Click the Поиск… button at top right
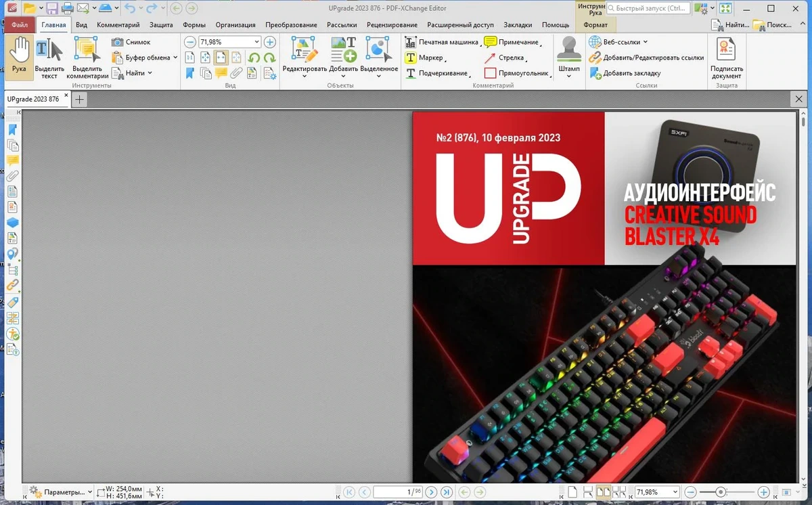 pos(771,25)
